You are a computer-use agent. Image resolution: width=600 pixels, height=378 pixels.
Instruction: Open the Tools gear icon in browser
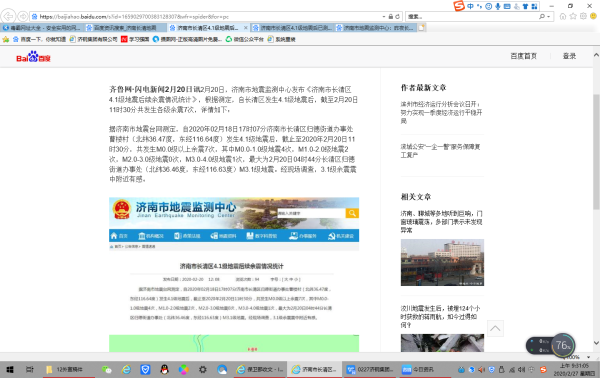coord(583,16)
